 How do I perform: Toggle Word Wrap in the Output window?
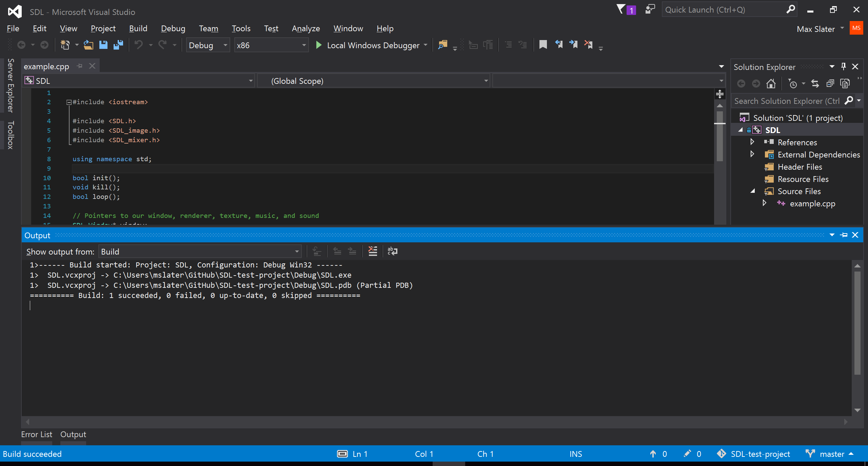[392, 251]
